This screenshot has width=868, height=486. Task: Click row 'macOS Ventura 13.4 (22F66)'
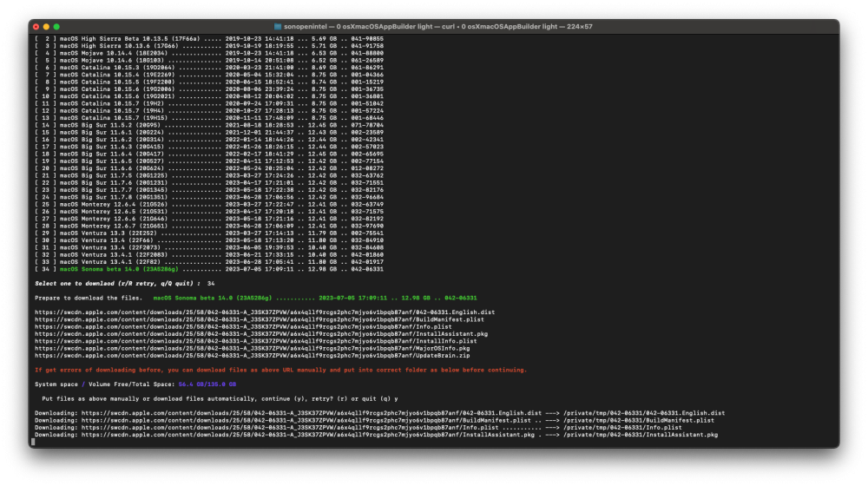pyautogui.click(x=209, y=240)
